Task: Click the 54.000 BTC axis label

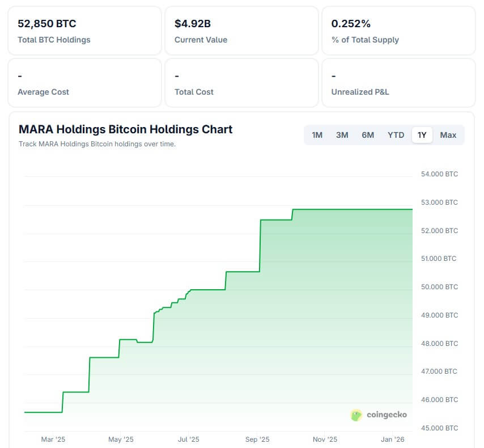Action: [x=439, y=174]
